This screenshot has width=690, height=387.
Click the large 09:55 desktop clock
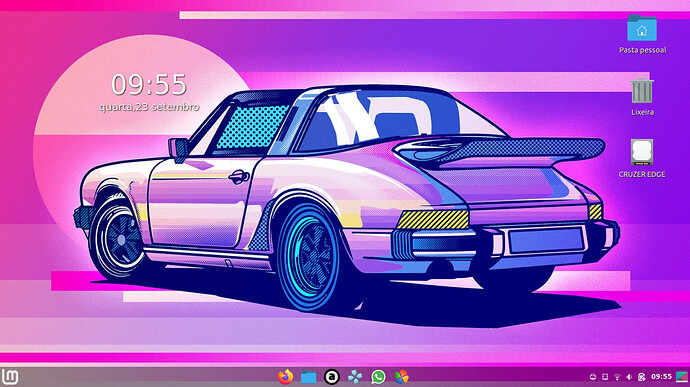click(149, 85)
